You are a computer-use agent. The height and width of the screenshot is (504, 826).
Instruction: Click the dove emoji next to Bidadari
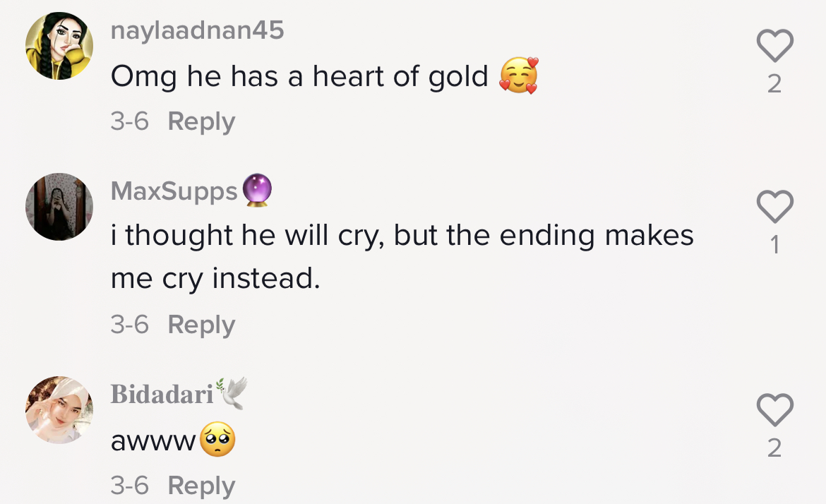point(232,393)
